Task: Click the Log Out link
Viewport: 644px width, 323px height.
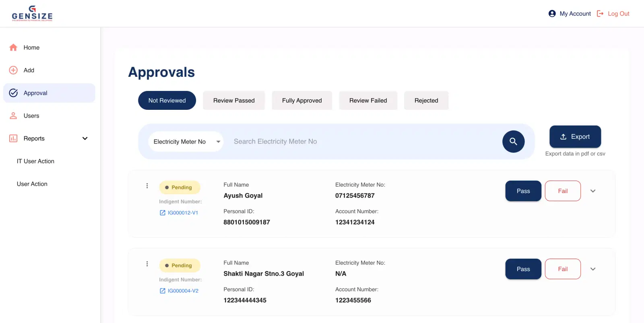Action: 619,14
